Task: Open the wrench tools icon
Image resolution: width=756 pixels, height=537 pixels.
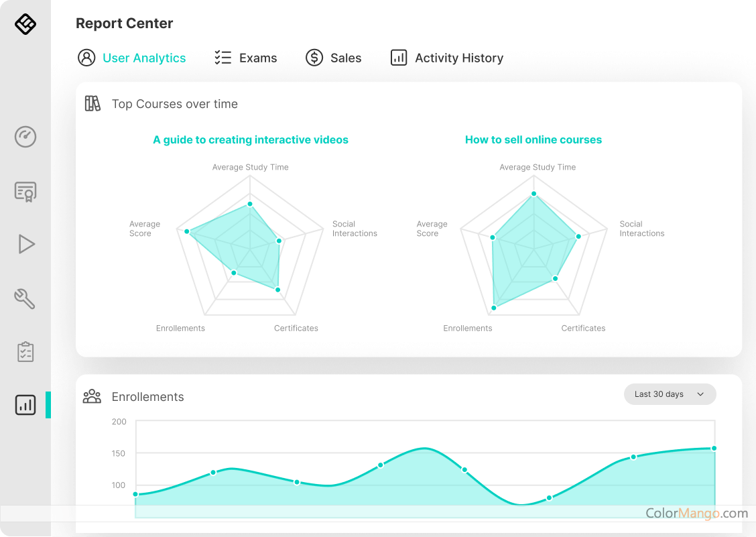Action: click(x=25, y=298)
